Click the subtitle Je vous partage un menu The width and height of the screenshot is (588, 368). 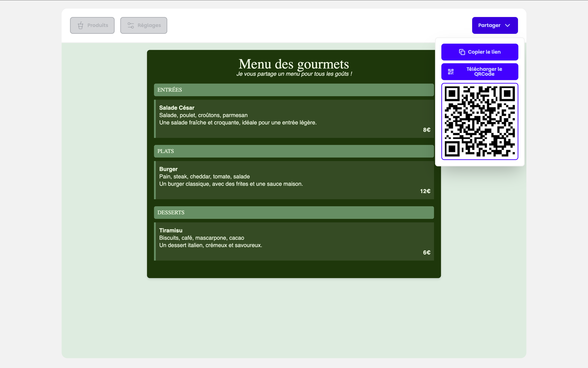point(294,74)
